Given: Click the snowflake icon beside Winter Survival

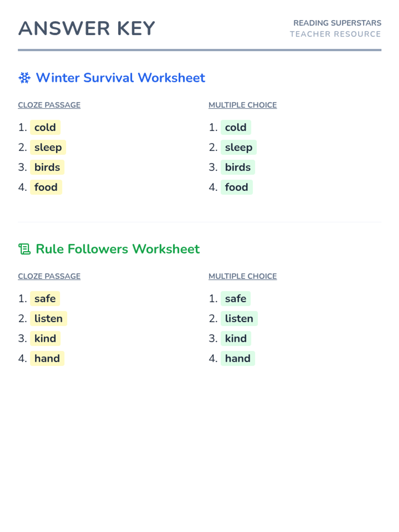Looking at the screenshot, I should pos(25,78).
